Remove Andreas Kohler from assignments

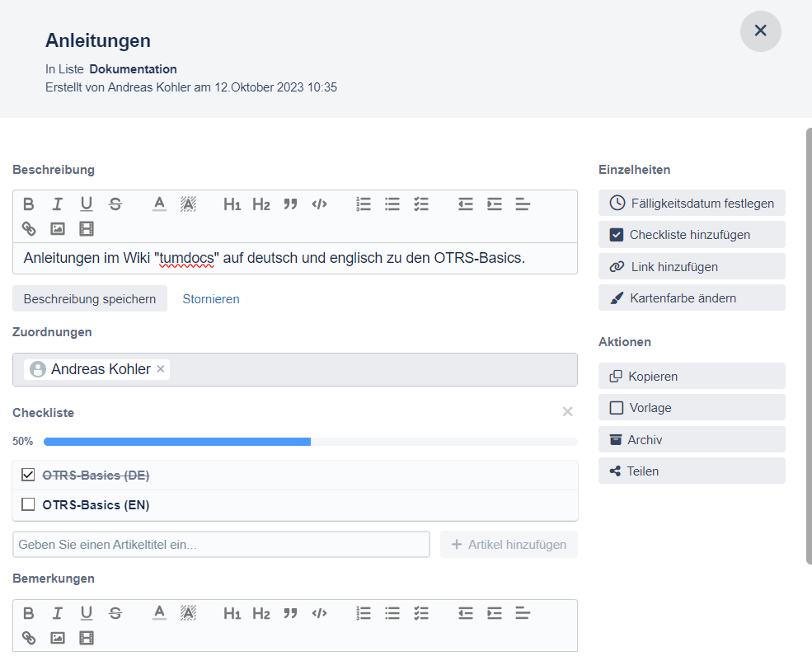click(161, 369)
